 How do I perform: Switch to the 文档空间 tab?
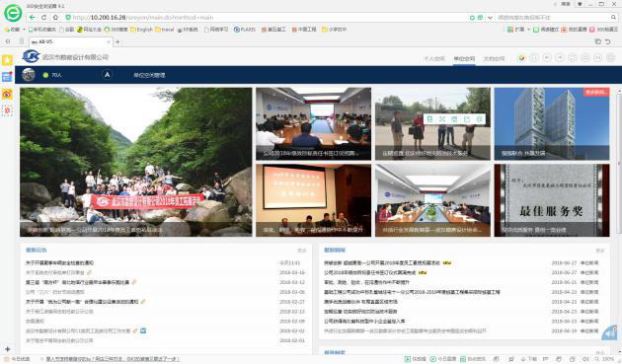(x=494, y=58)
